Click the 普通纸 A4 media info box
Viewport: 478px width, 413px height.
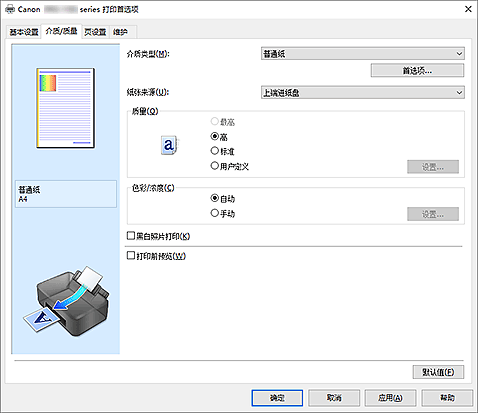66,194
